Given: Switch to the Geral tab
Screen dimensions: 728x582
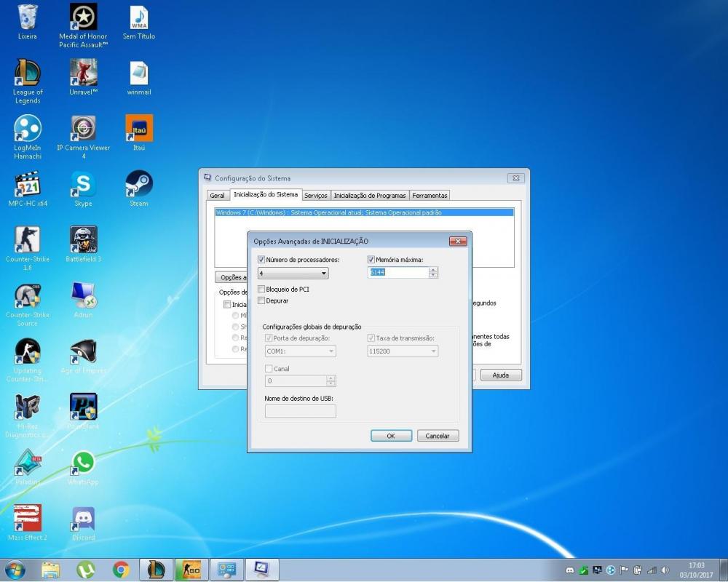Looking at the screenshot, I should 217,196.
